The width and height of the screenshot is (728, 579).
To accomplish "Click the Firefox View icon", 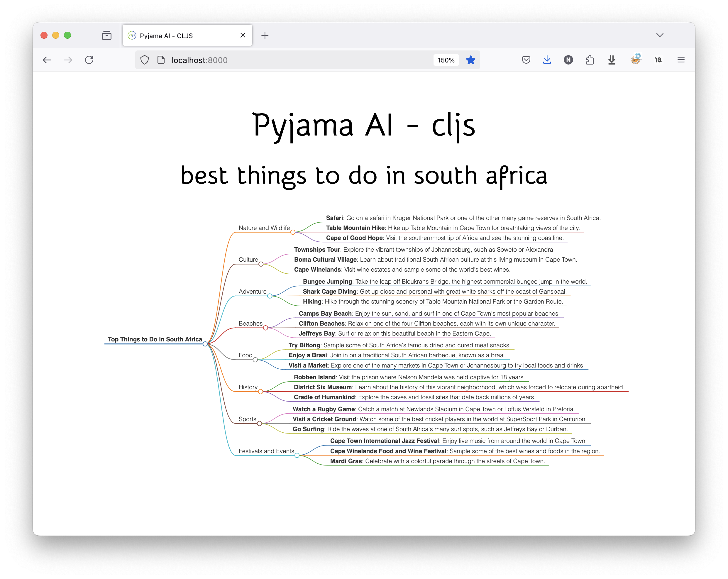I will (107, 35).
